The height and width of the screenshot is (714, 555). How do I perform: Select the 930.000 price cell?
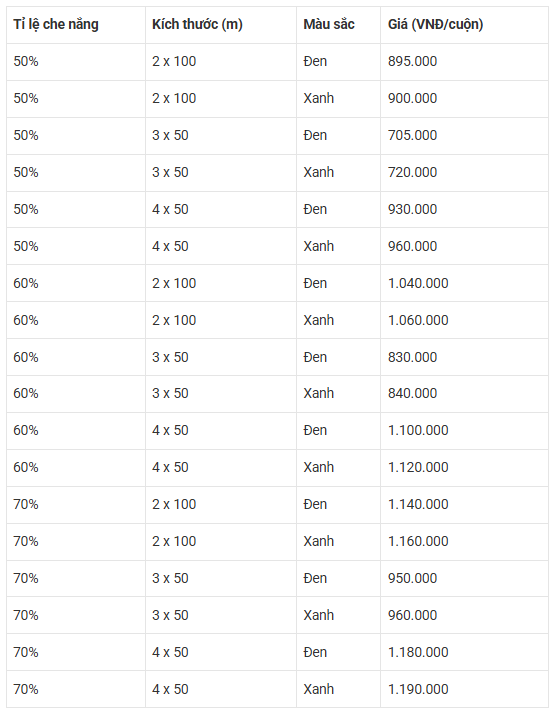(464, 209)
